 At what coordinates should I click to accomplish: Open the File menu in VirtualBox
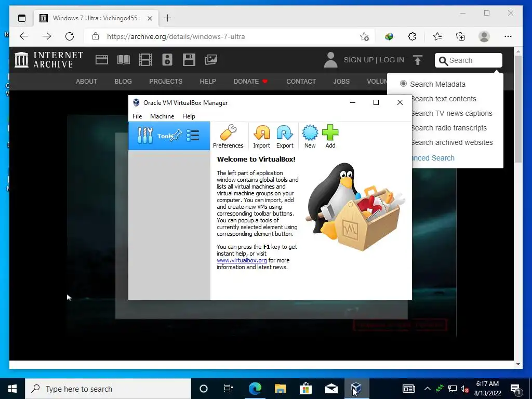pyautogui.click(x=137, y=116)
